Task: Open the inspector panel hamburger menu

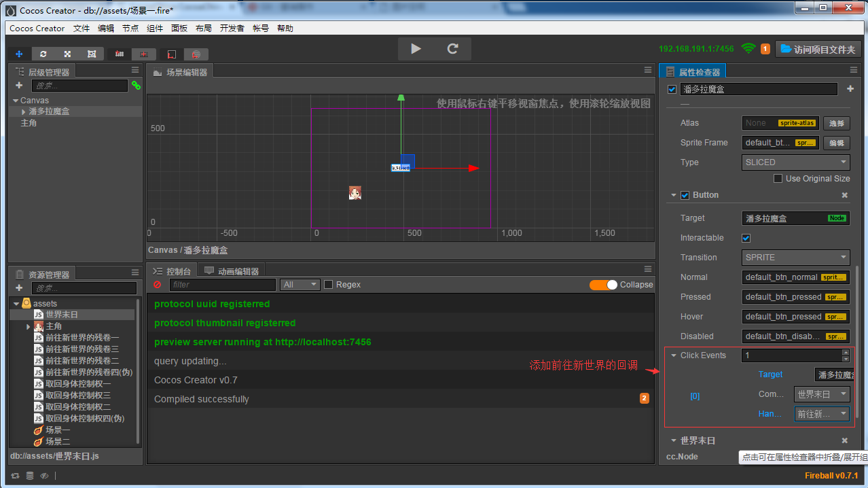Action: pyautogui.click(x=854, y=71)
